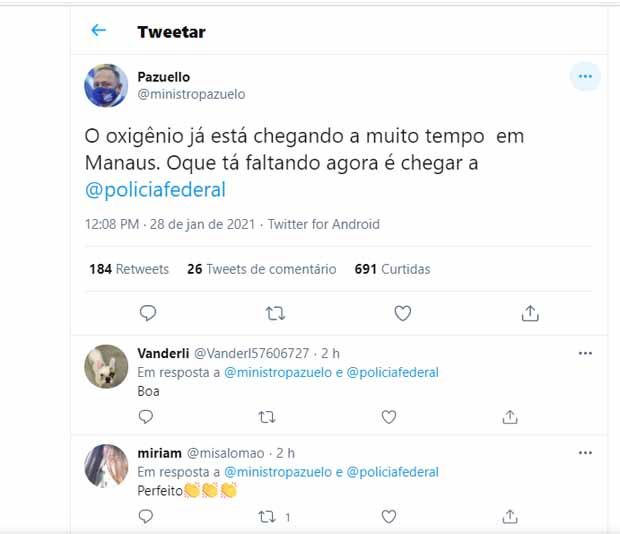
Task: Go back using the arrow next to Tweetar
Action: (98, 30)
